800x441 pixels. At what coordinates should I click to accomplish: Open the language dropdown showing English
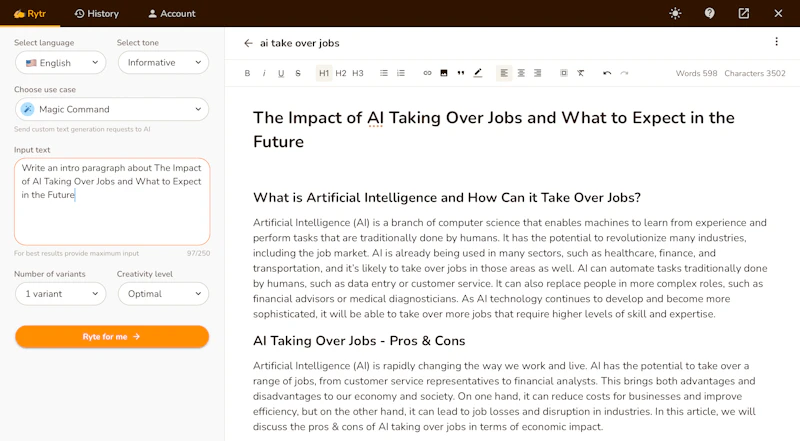(x=61, y=62)
